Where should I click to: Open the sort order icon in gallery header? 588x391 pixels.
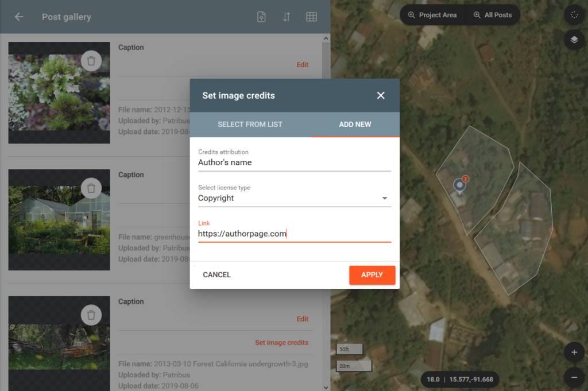287,17
